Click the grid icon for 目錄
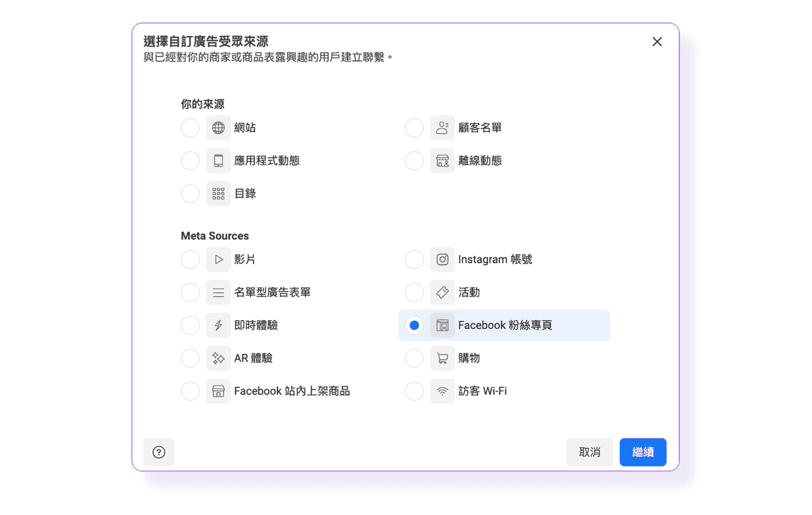 [x=219, y=194]
